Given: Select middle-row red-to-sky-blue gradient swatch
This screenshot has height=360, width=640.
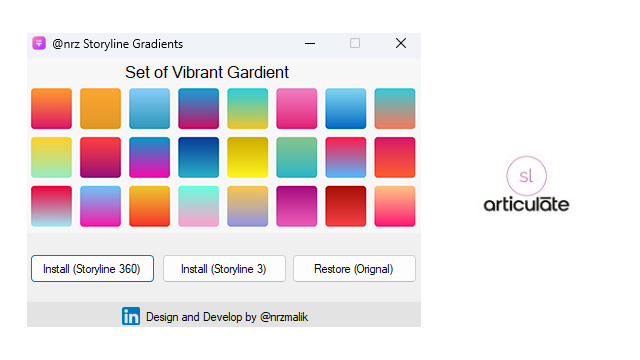Looking at the screenshot, I should coord(346,158).
